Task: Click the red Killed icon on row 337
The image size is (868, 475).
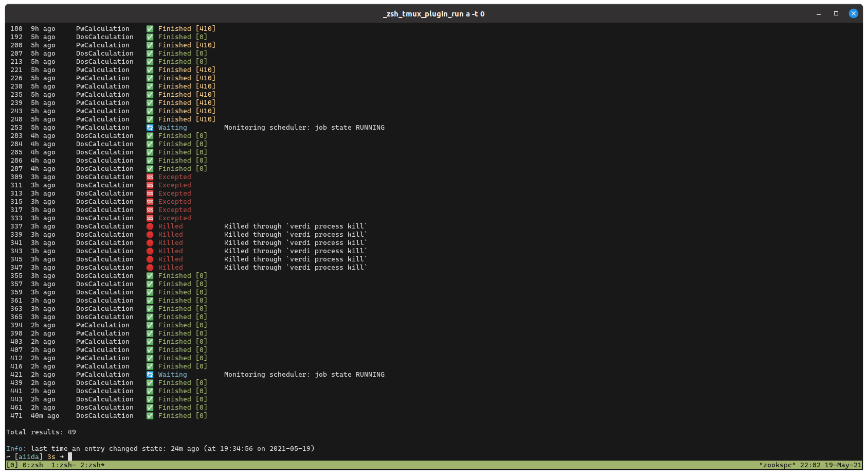Action: point(150,226)
